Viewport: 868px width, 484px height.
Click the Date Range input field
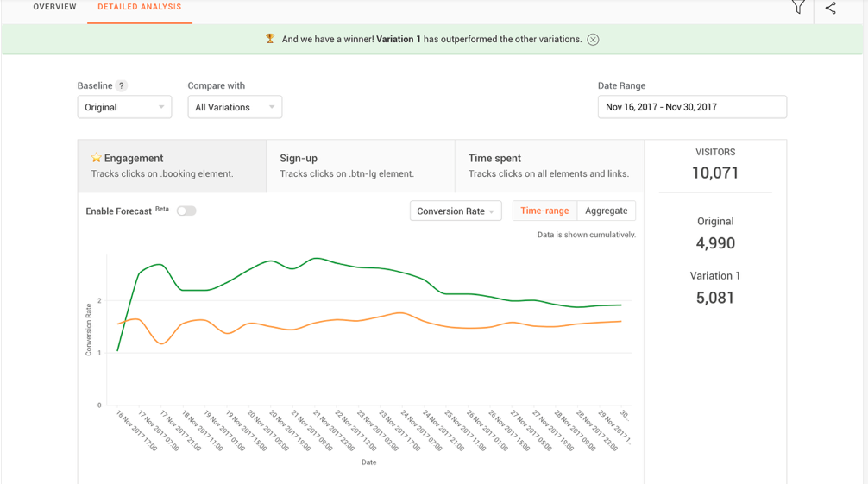coord(691,107)
